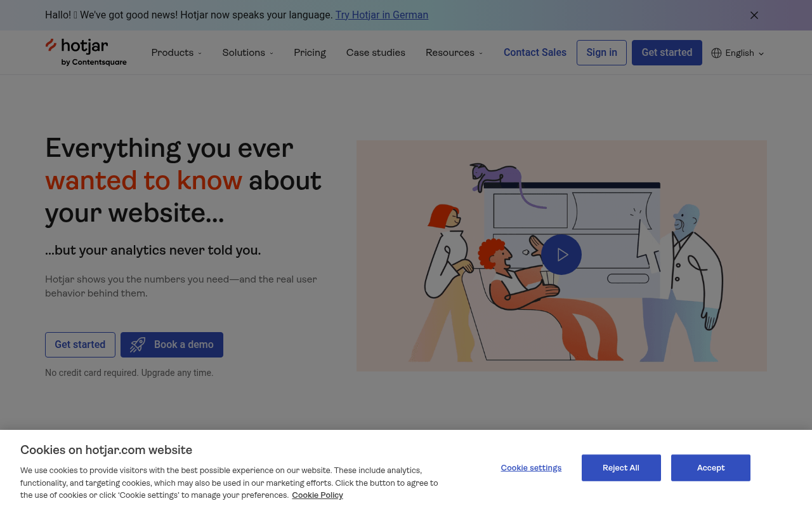Expand the Products menu
Viewport: 812px width, 508px height.
pyautogui.click(x=176, y=53)
